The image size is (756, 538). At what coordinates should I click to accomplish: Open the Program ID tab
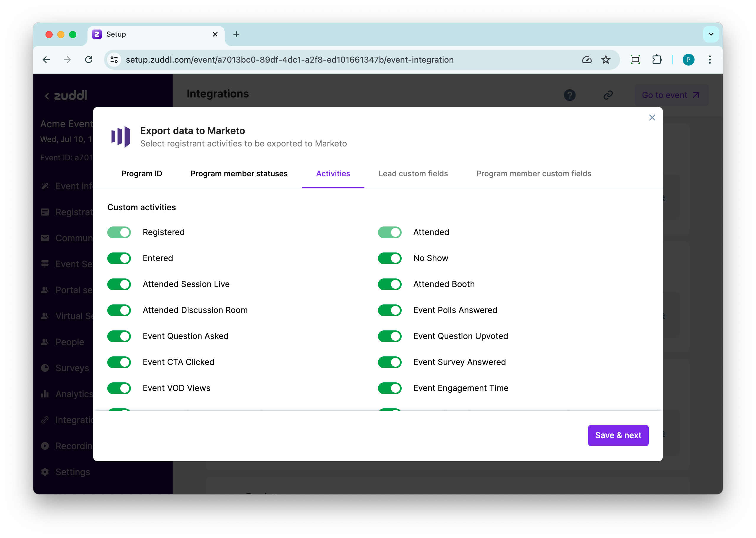(142, 174)
